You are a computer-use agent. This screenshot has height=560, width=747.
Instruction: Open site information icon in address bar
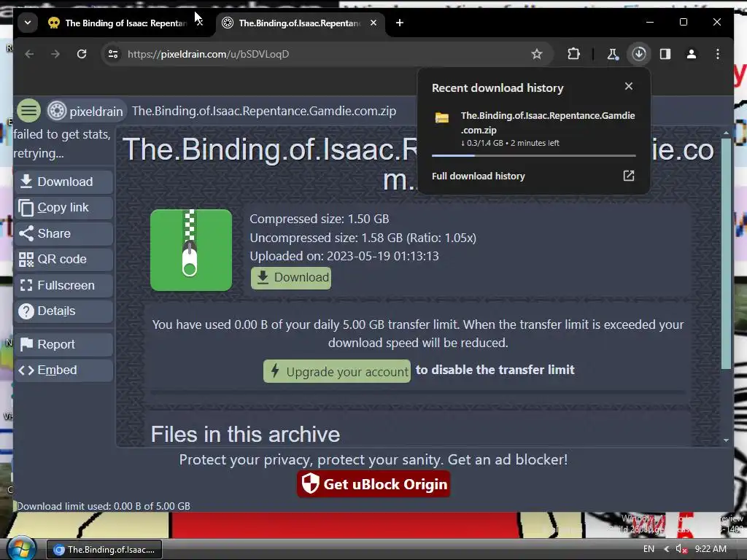click(x=113, y=54)
